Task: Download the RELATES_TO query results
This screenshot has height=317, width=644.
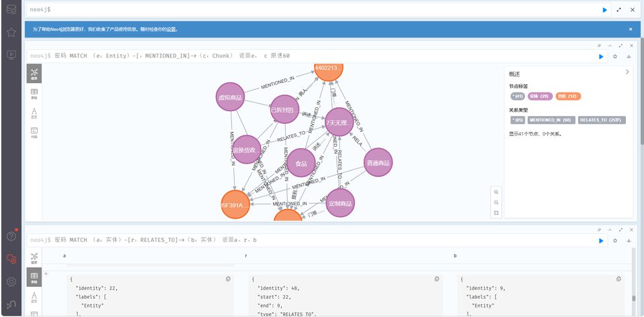Action: click(x=629, y=241)
